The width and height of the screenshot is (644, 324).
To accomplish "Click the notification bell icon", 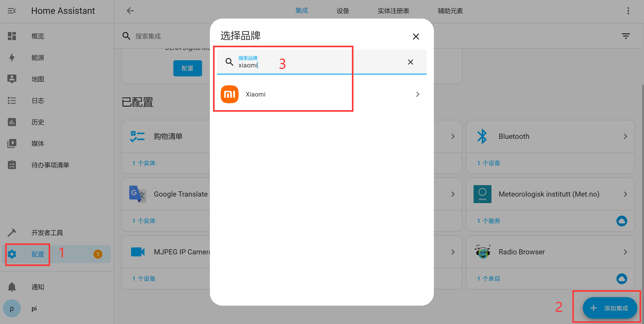I will [x=12, y=287].
